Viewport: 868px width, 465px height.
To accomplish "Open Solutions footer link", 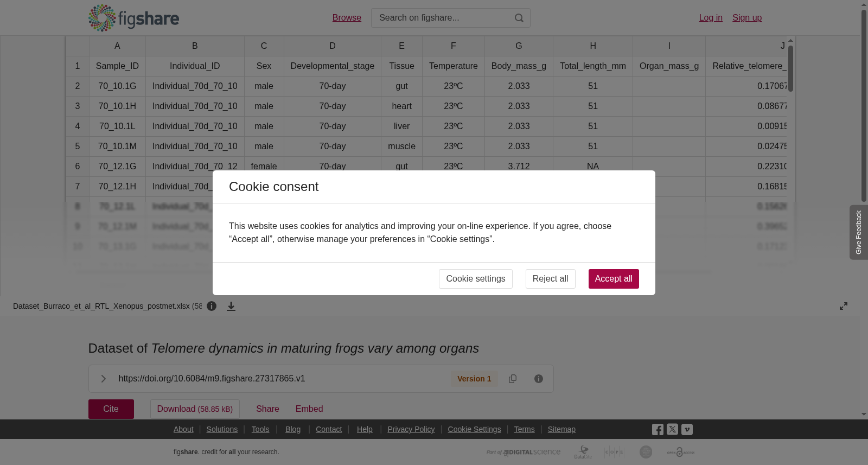I will [x=222, y=429].
